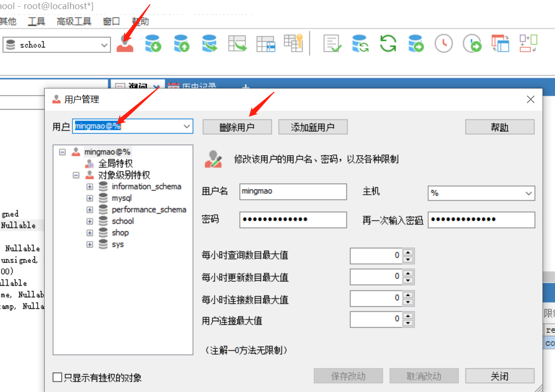Image resolution: width=555 pixels, height=392 pixels.
Task: Expand the mysql database node
Action: [x=90, y=198]
